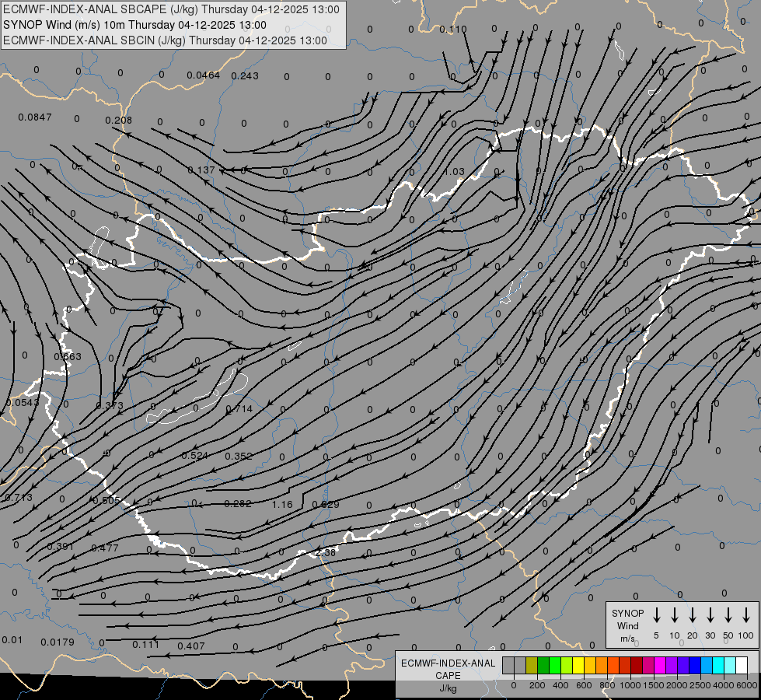The width and height of the screenshot is (761, 700).
Task: Click the 1.16 CAPE value
Action: click(282, 504)
